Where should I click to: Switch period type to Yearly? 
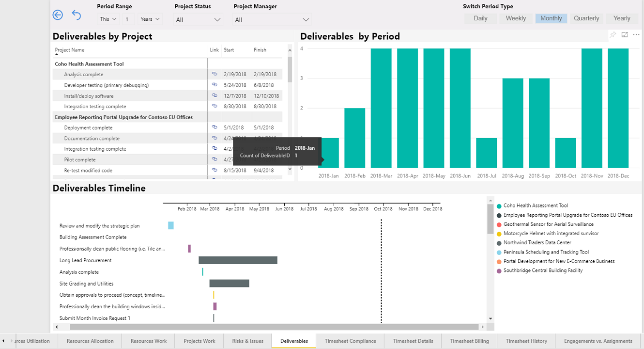click(x=622, y=18)
